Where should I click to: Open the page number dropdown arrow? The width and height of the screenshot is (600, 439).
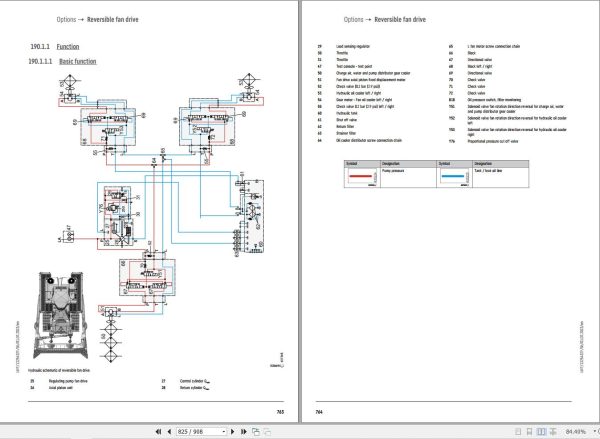point(224,432)
